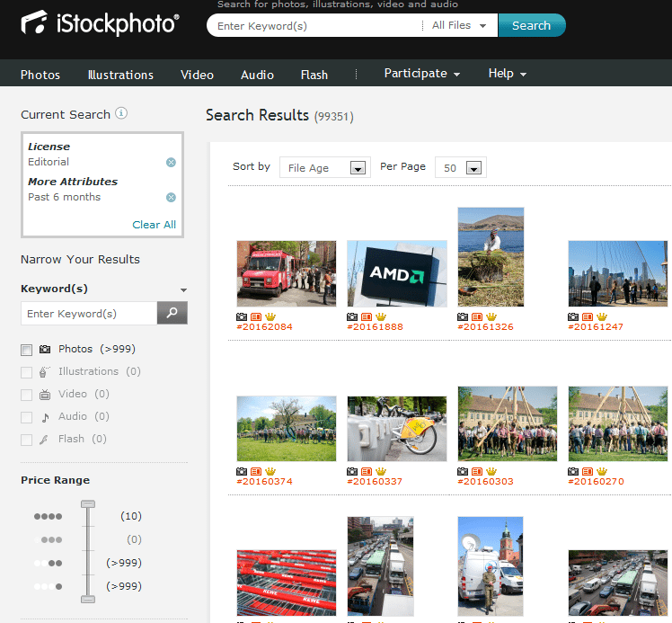Viewport: 672px width, 623px height.
Task: Click editorial icon under image #20161326
Action: [477, 316]
